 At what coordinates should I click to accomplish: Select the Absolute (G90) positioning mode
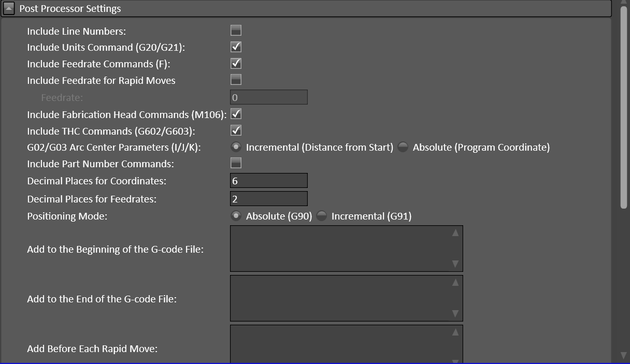click(x=236, y=215)
